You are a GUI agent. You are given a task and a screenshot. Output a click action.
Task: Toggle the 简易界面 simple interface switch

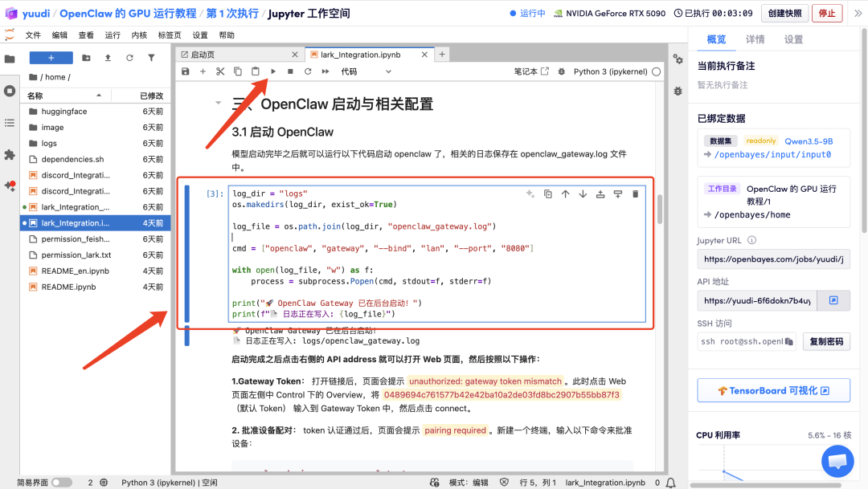tap(61, 483)
